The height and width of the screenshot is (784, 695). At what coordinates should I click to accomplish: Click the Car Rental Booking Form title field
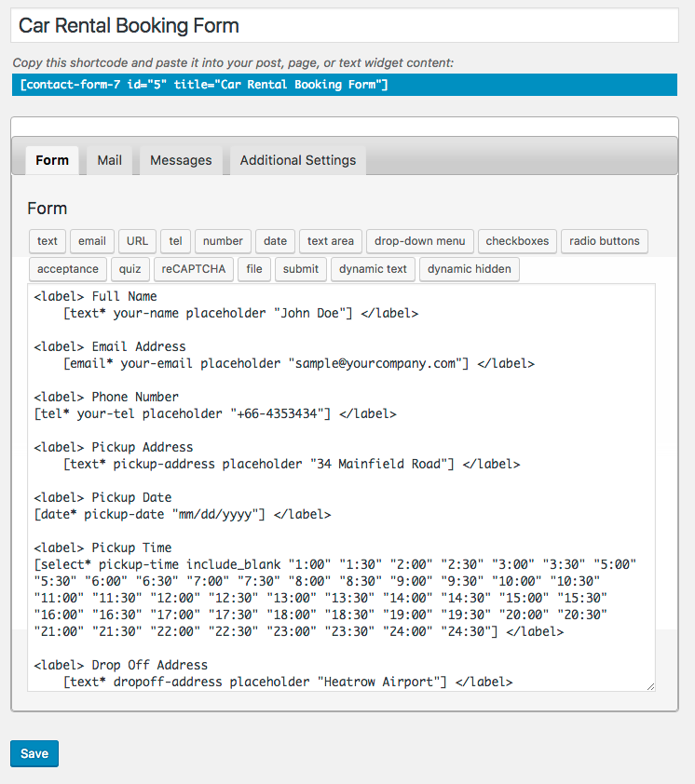click(x=345, y=25)
